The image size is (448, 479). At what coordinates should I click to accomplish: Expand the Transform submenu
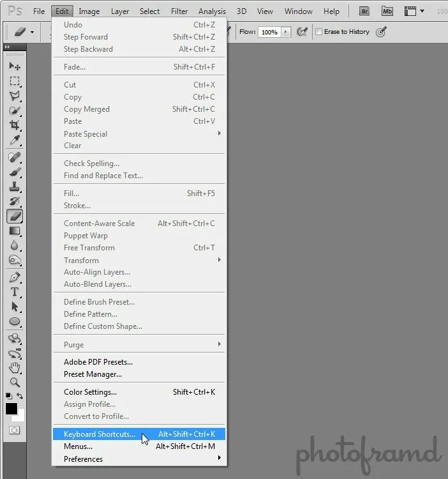[139, 261]
